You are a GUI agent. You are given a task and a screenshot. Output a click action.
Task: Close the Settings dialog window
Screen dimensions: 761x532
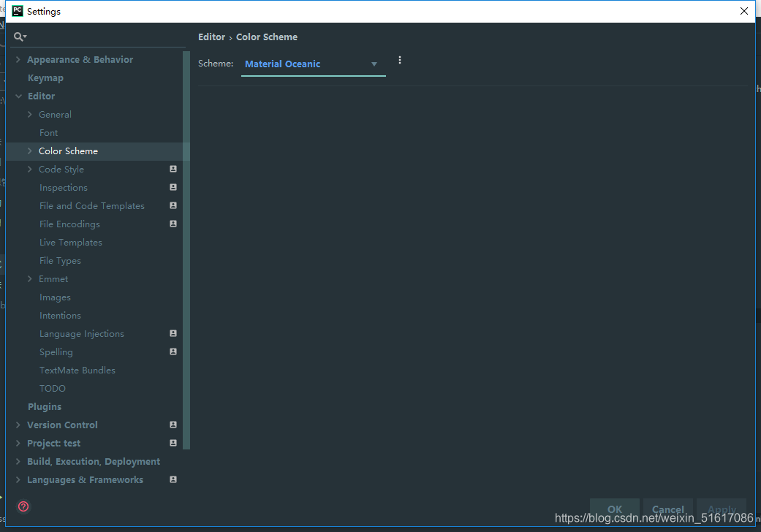744,11
